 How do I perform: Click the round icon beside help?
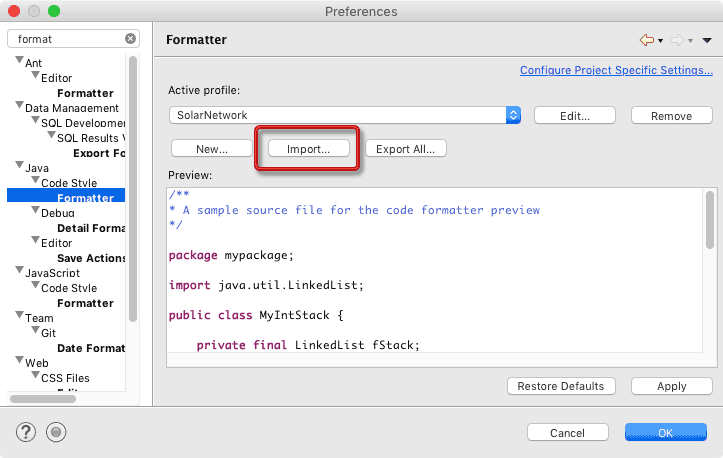click(x=57, y=432)
